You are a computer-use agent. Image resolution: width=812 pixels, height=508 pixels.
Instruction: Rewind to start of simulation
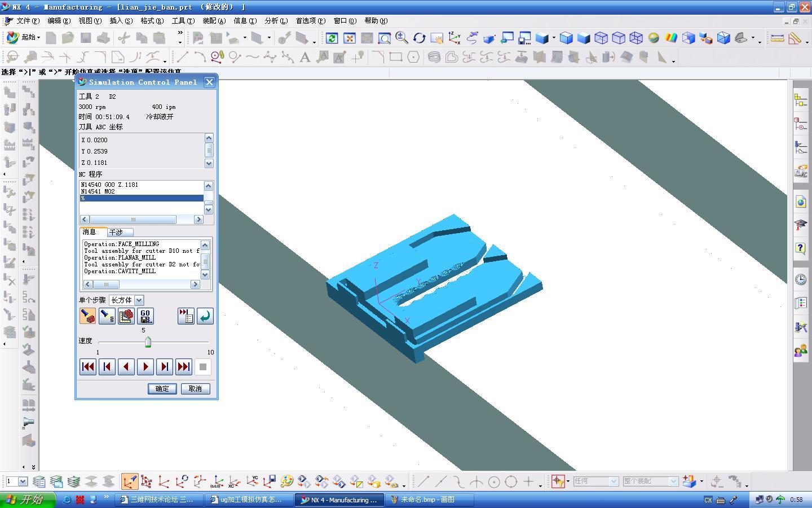click(88, 367)
